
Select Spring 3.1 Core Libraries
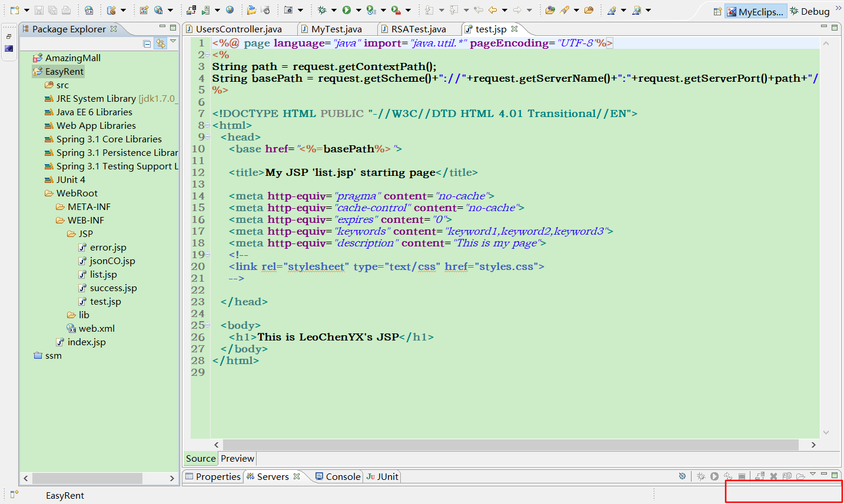click(x=103, y=139)
